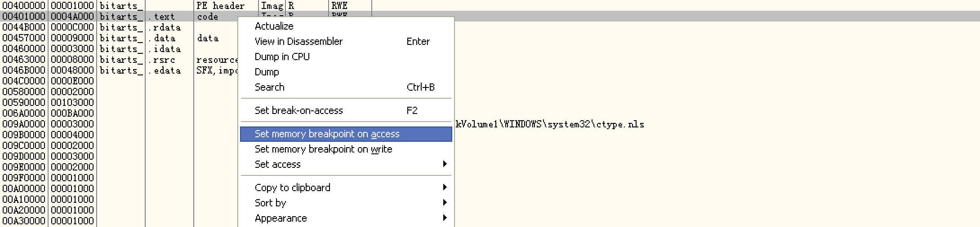The width and height of the screenshot is (980, 227).
Task: Expand the Sort by submenu arrow
Action: tap(445, 203)
